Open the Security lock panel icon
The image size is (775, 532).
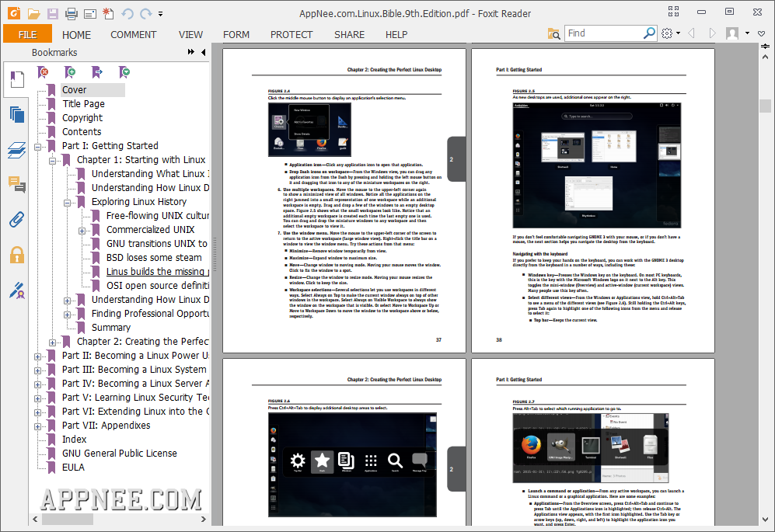coord(17,255)
